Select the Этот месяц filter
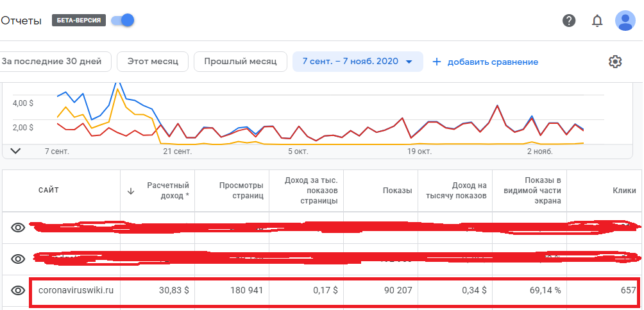This screenshot has width=644, height=310. point(153,62)
